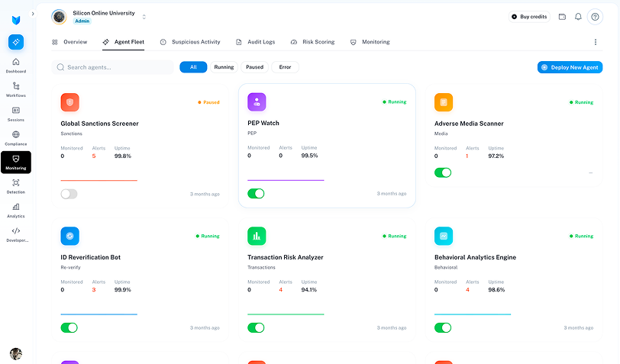Filter agents by Error
620x364 pixels.
coord(285,67)
